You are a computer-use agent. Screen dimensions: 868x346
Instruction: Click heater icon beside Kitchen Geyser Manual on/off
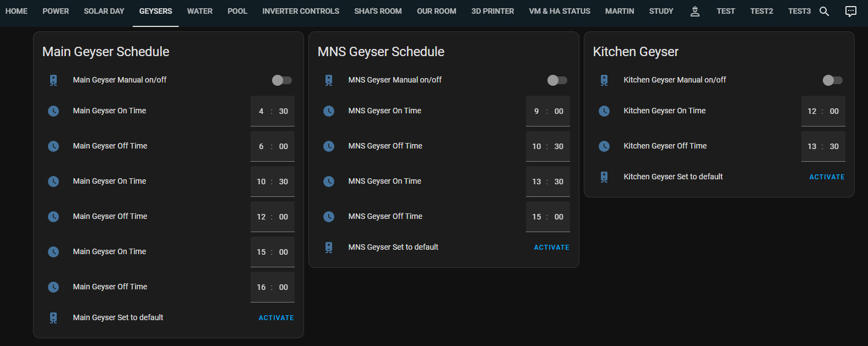click(x=604, y=80)
